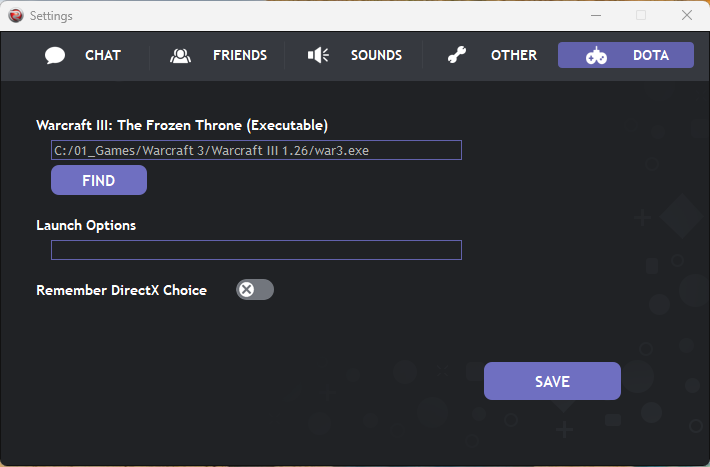Switch to the FRIENDS tab
Image resolution: width=710 pixels, height=467 pixels.
240,55
